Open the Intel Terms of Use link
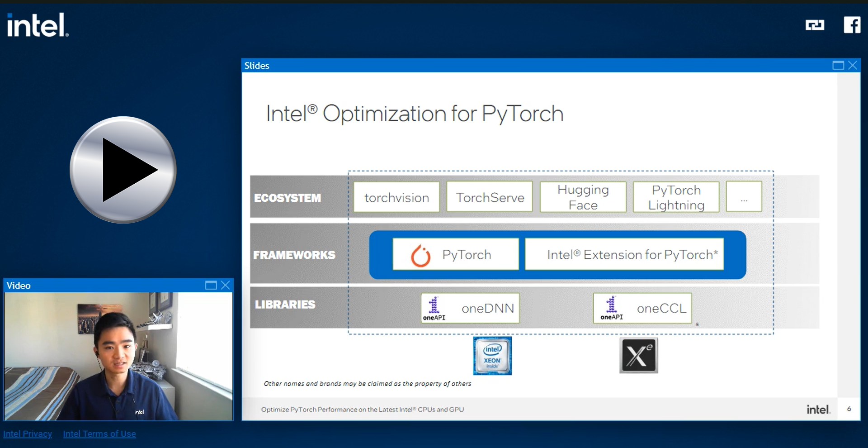This screenshot has height=448, width=868. [x=99, y=434]
